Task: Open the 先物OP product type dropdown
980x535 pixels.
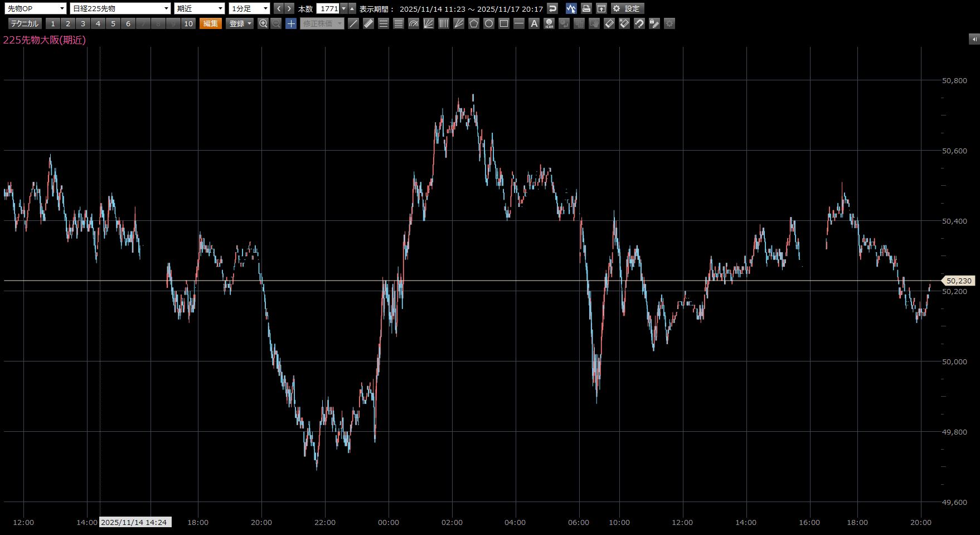Action: 36,8
